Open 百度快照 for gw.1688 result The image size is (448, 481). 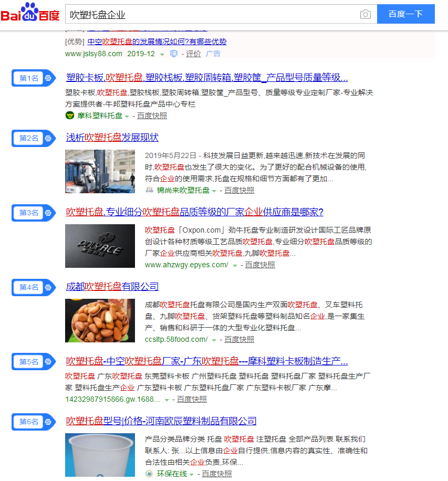coord(192,399)
